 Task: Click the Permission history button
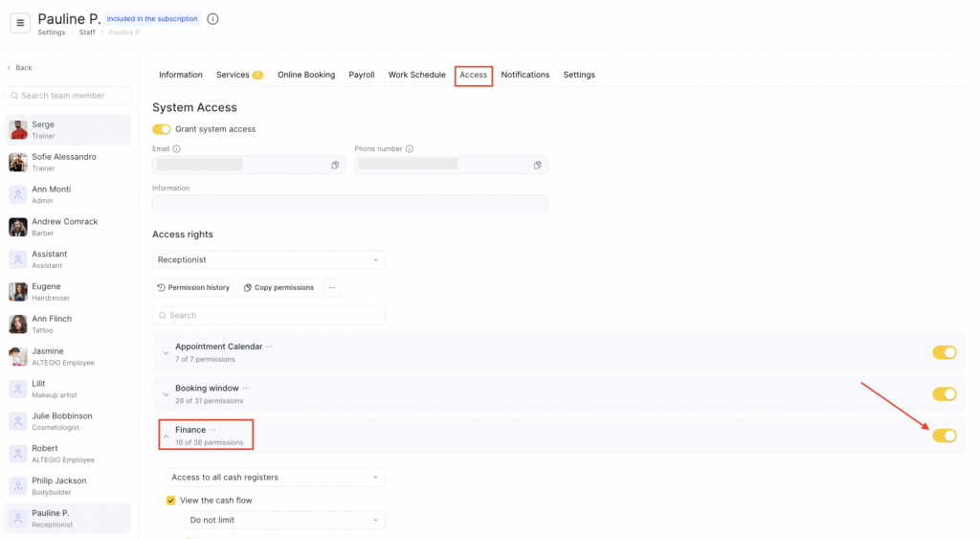(194, 287)
